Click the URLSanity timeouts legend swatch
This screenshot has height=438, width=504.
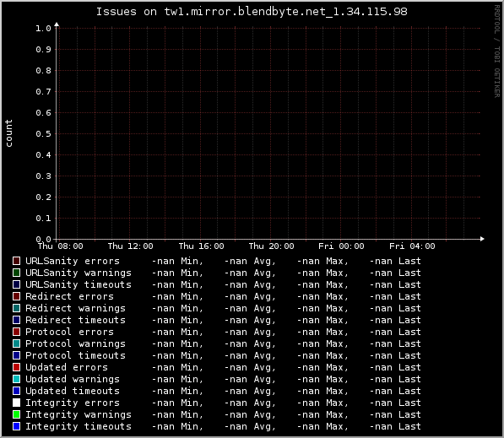coord(16,284)
